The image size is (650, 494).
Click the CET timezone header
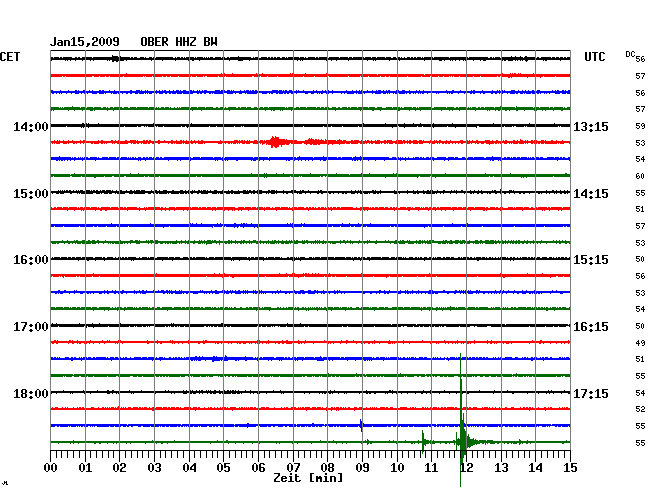coord(10,57)
